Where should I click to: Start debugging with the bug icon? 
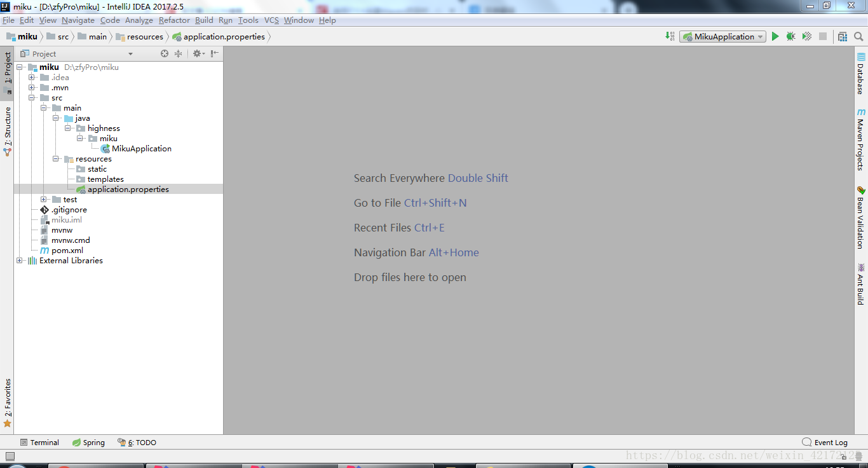click(790, 37)
